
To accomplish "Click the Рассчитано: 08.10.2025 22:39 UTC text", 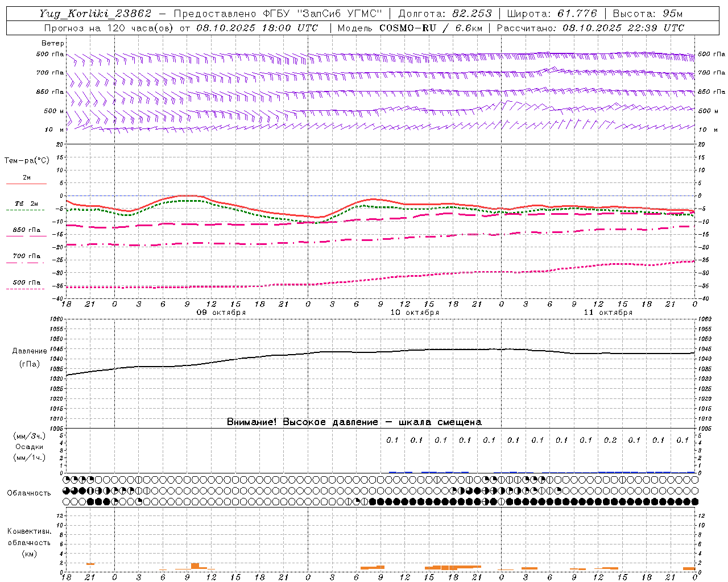I will click(x=590, y=28).
